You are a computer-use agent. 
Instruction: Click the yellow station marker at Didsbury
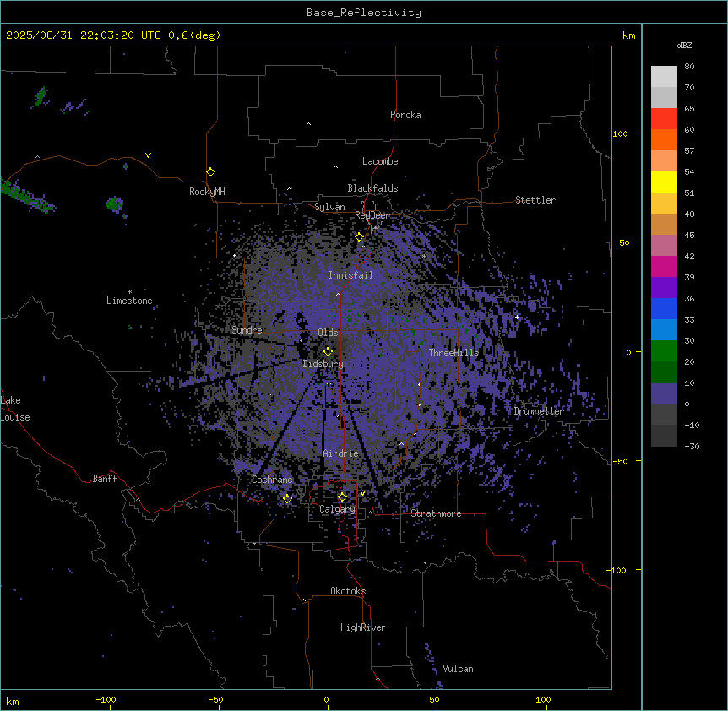pyautogui.click(x=328, y=352)
